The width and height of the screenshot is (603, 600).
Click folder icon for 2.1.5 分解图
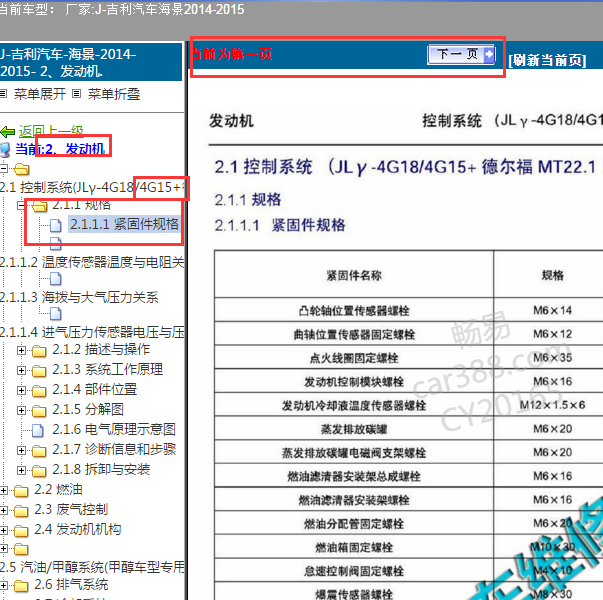(39, 411)
